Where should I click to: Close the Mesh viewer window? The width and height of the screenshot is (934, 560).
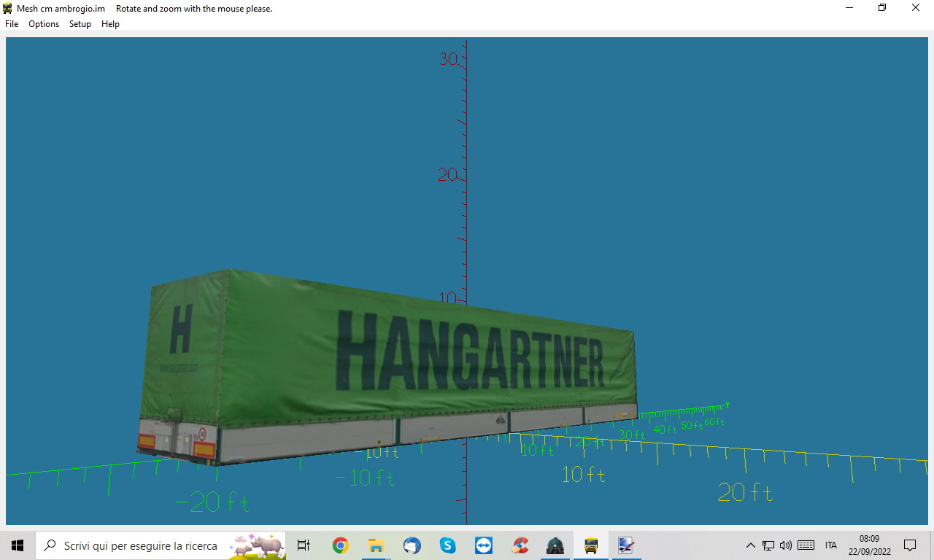pyautogui.click(x=916, y=8)
